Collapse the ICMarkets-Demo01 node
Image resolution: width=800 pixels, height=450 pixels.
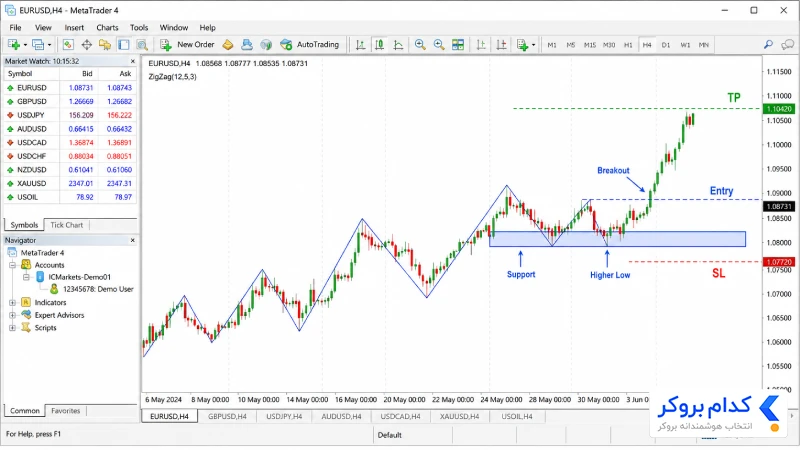26,277
